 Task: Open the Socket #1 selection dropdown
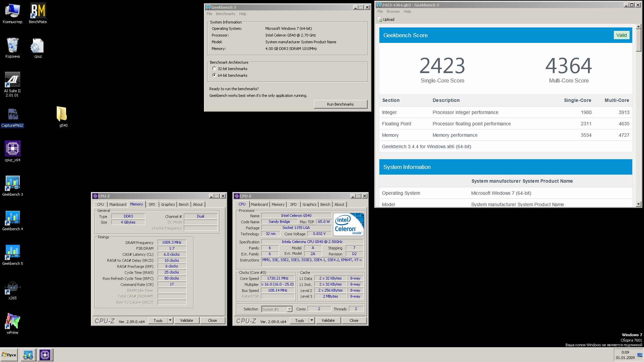click(277, 309)
